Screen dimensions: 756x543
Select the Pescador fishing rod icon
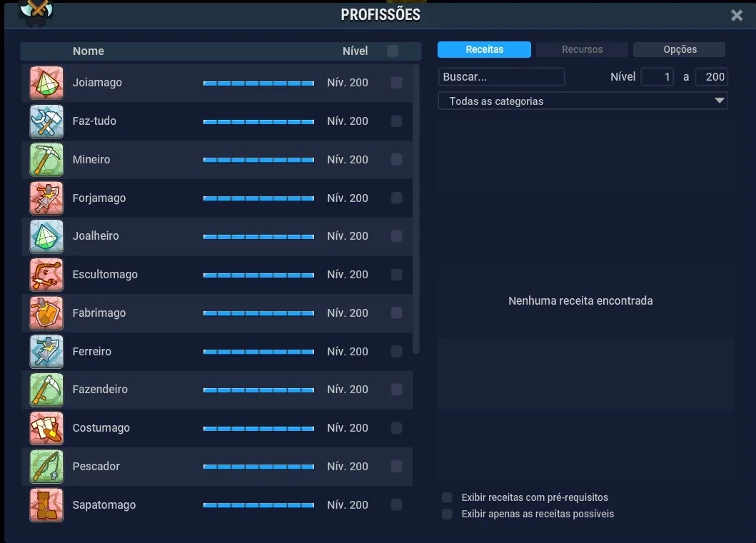pyautogui.click(x=46, y=467)
